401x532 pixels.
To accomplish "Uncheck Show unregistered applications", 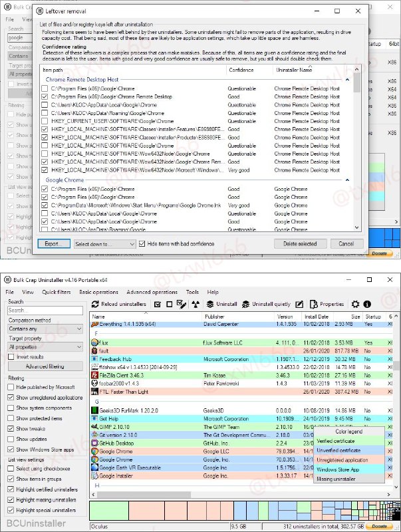I will (11, 397).
